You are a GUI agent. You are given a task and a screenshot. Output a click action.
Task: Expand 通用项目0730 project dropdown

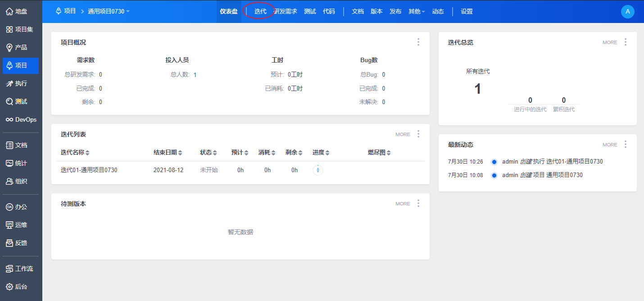point(108,11)
